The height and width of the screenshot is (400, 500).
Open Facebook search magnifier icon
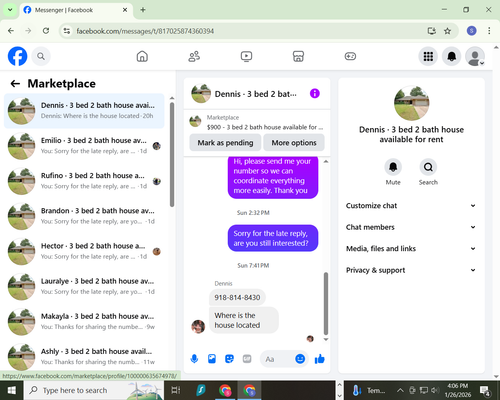41,56
